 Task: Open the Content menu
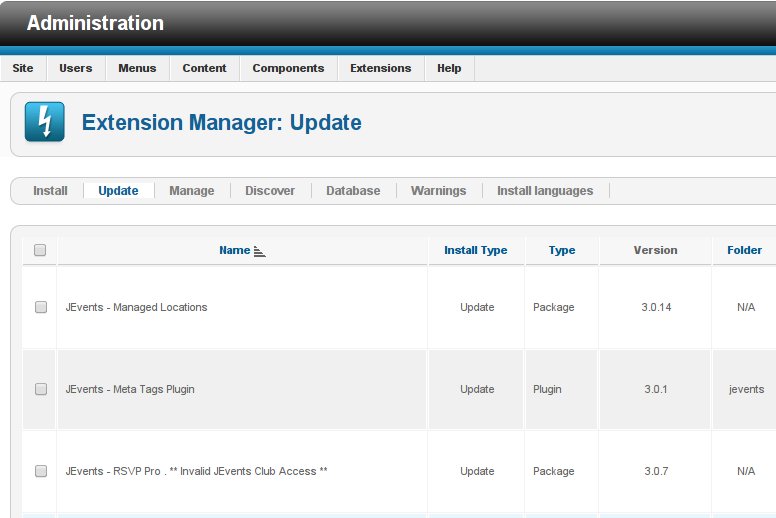click(x=204, y=68)
